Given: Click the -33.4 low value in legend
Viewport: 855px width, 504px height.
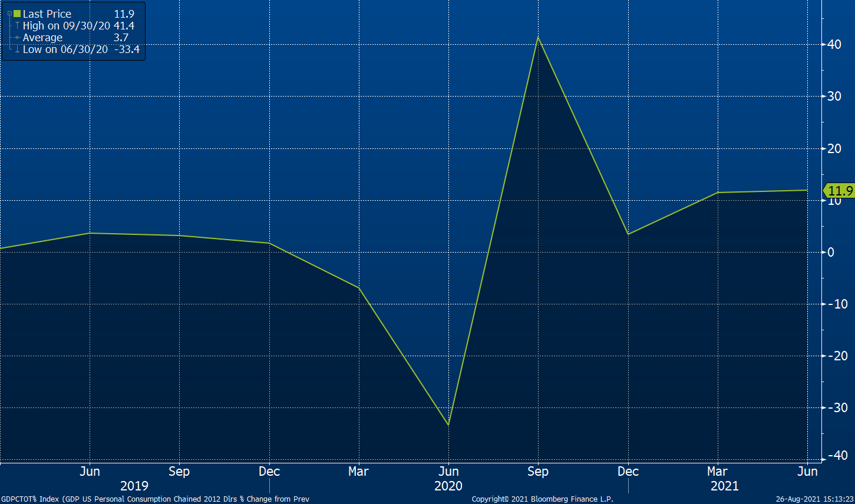Looking at the screenshot, I should (127, 49).
